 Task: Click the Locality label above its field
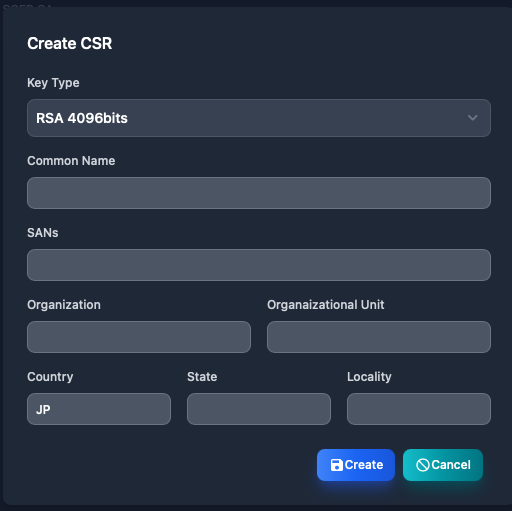coord(369,377)
